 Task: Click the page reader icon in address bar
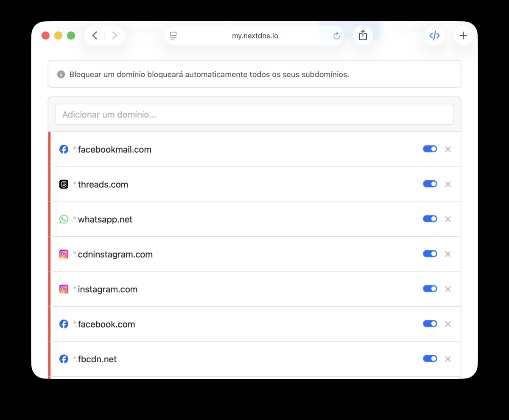(x=173, y=36)
